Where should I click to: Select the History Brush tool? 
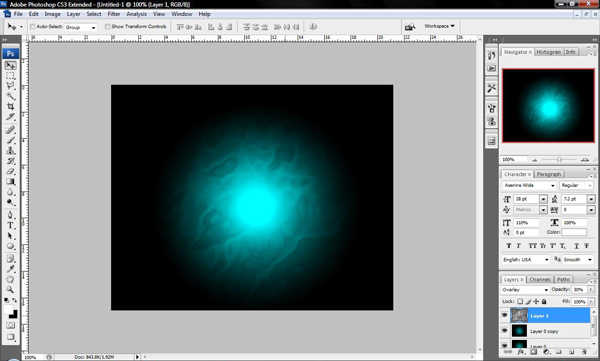(10, 161)
